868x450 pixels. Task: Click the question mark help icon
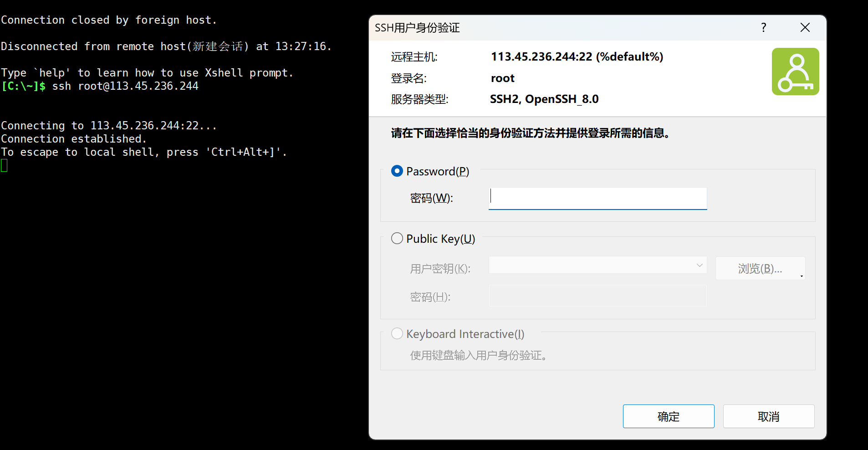click(764, 28)
